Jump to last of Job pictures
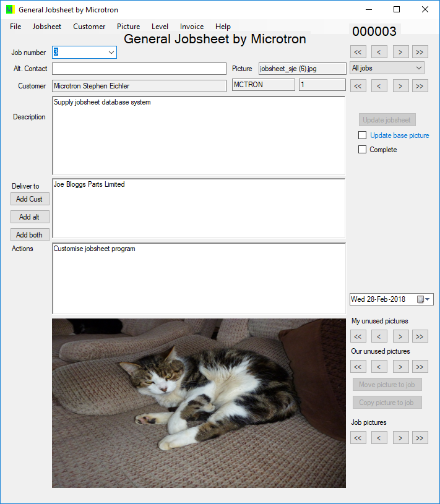This screenshot has width=440, height=504. [420, 438]
